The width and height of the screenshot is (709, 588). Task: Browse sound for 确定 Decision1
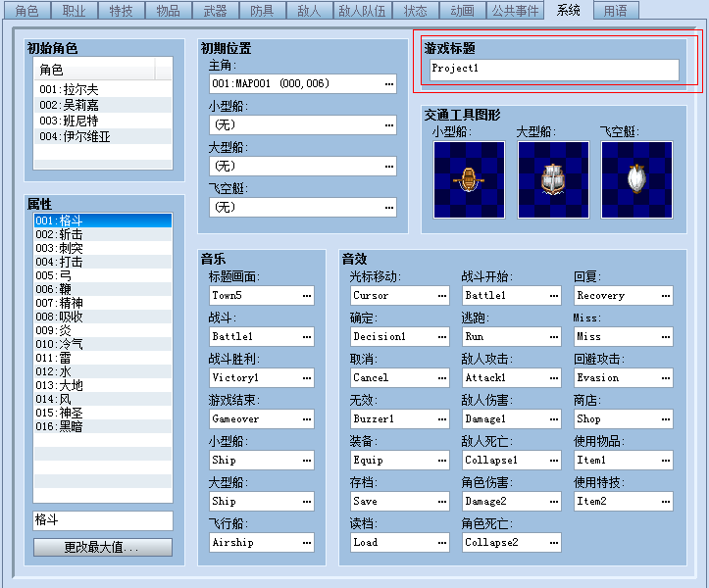pyautogui.click(x=441, y=337)
